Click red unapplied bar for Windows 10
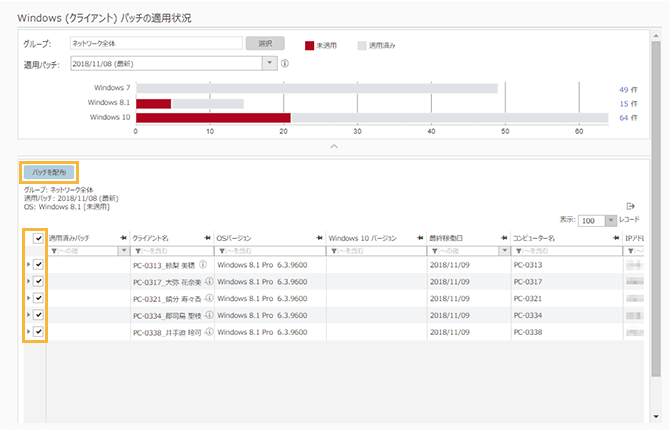The image size is (670, 431). [213, 117]
